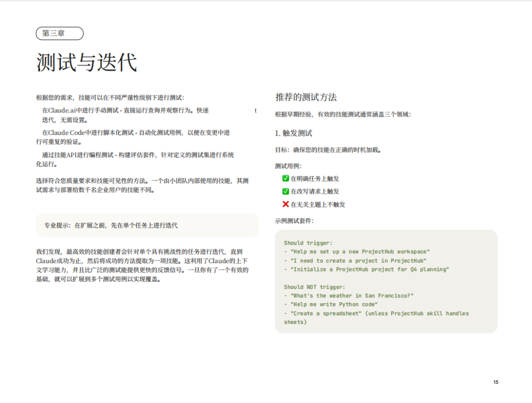Click the code line What's the weather in San Francisco
The width and height of the screenshot is (532, 403).
point(349,296)
